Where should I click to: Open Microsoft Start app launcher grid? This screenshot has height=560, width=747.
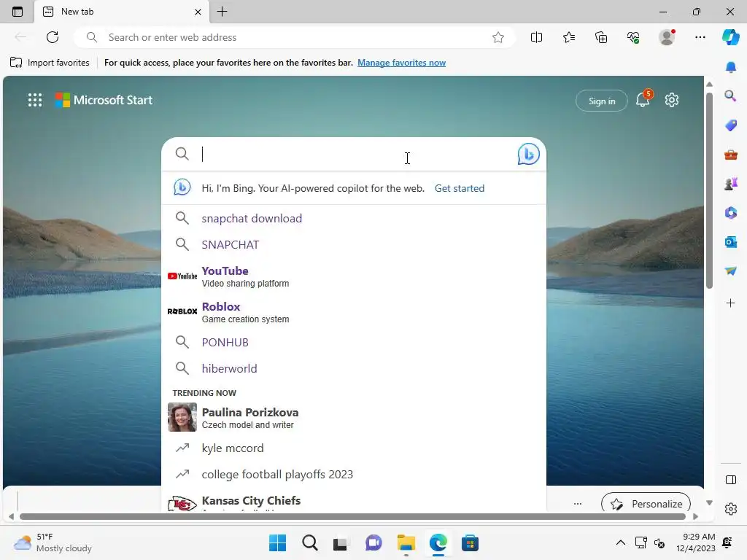(35, 100)
